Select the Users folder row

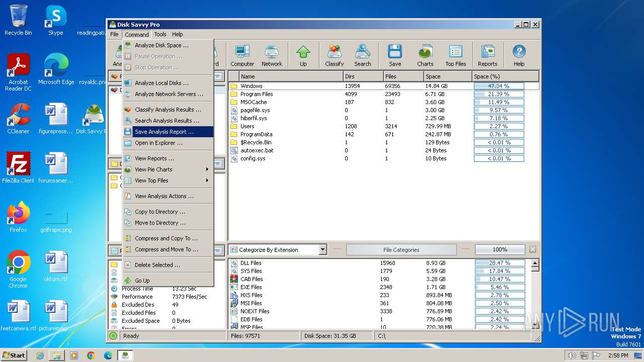pyautogui.click(x=384, y=126)
